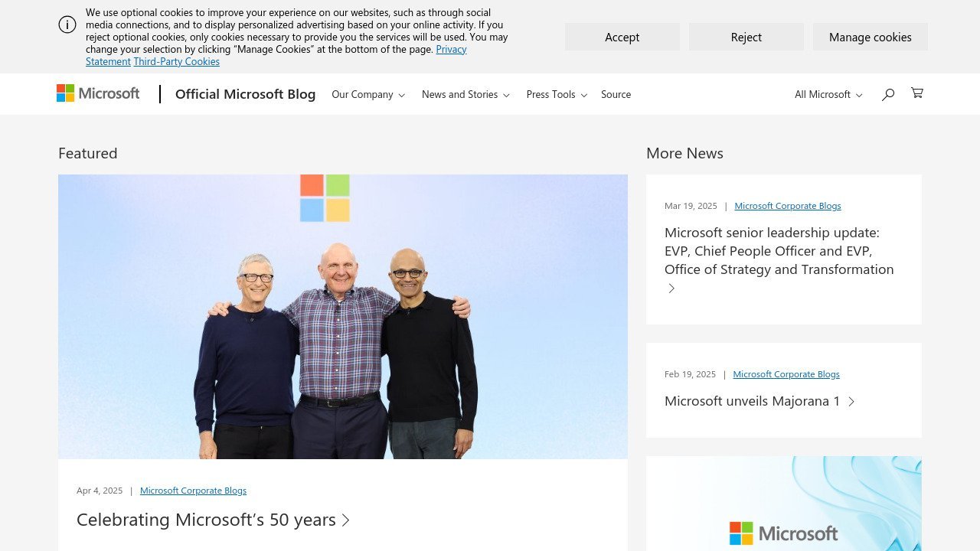The image size is (980, 551).
Task: Go to the Source nav item
Action: 616,94
